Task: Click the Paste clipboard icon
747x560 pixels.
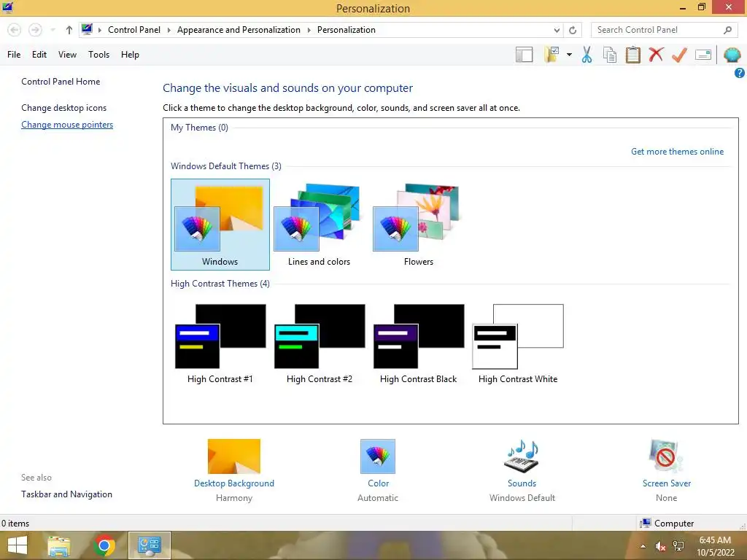Action: coord(632,55)
